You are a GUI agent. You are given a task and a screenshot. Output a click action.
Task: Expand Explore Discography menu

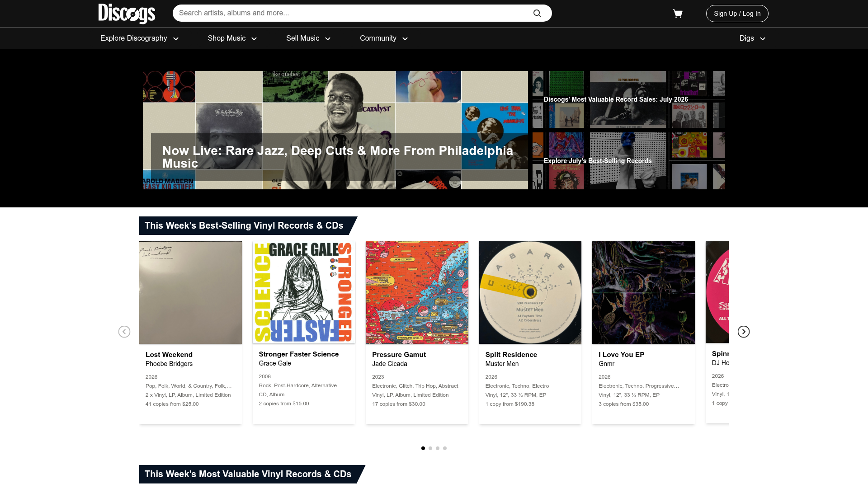[139, 38]
